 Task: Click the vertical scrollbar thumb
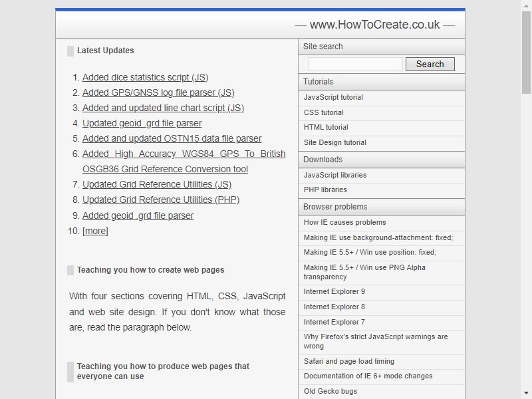(526, 52)
